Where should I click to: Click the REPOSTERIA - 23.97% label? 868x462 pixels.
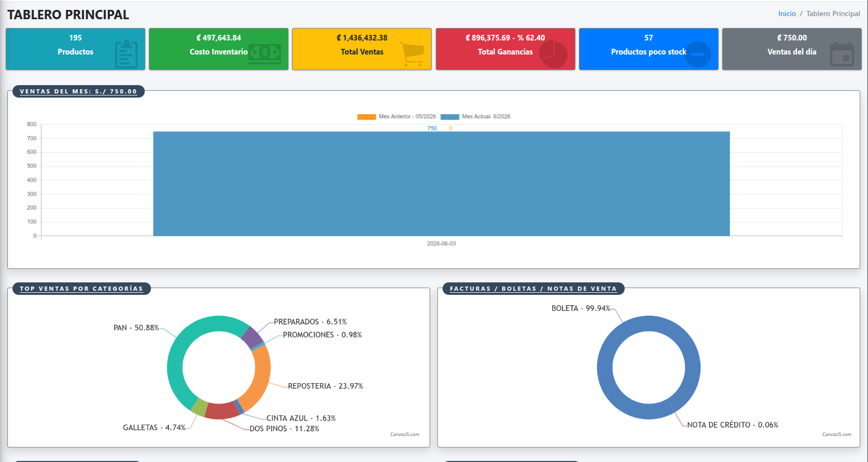[x=325, y=386]
